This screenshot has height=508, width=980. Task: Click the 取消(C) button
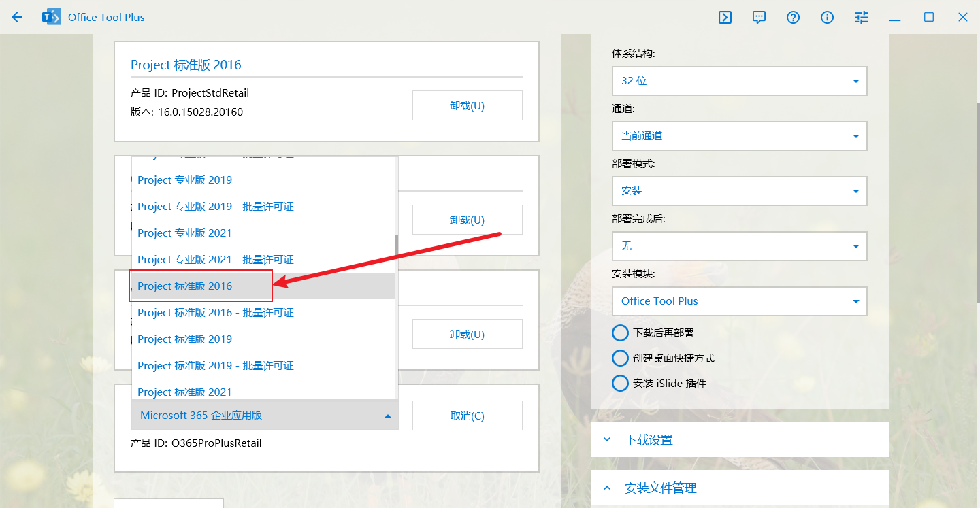tap(468, 416)
